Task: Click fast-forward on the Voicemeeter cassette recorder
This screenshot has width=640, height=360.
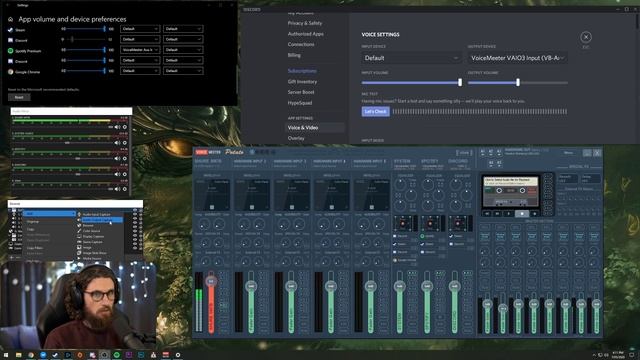Action: pyautogui.click(x=498, y=213)
